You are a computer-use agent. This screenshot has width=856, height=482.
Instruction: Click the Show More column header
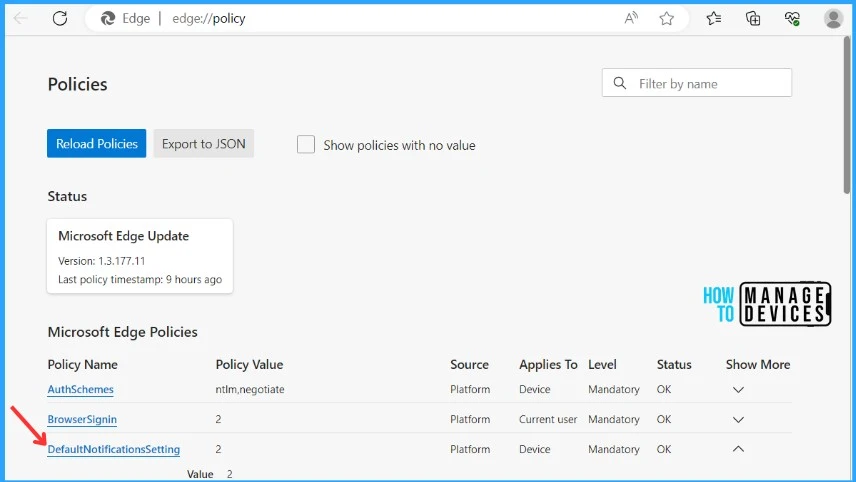(x=758, y=365)
